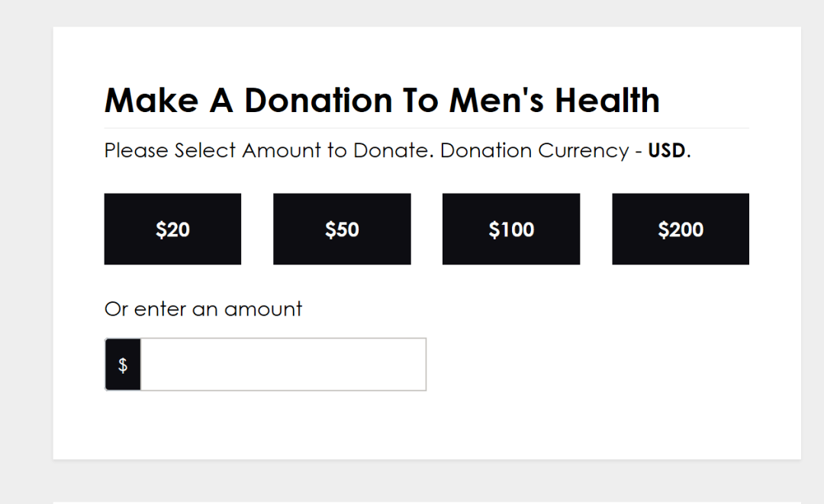Pick the $100 donation amount

pos(511,230)
